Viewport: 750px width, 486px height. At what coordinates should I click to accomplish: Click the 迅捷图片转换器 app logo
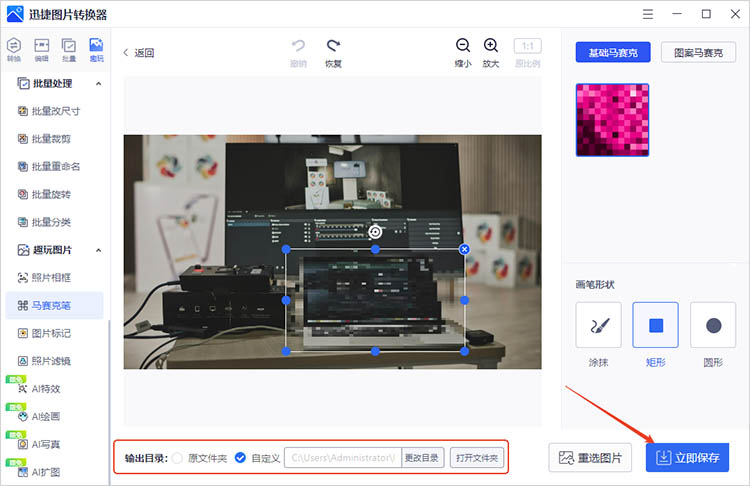pyautogui.click(x=15, y=14)
